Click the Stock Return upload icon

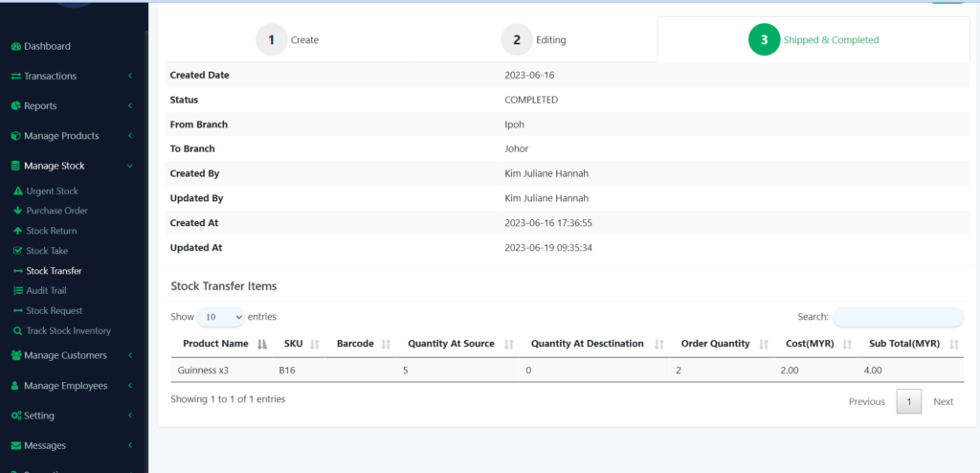tap(17, 231)
